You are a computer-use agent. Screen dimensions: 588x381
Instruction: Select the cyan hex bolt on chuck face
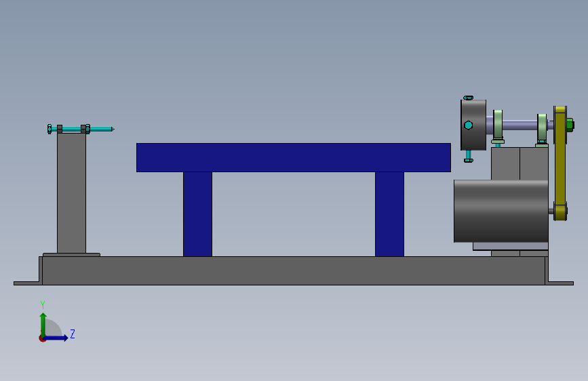pyautogui.click(x=469, y=125)
